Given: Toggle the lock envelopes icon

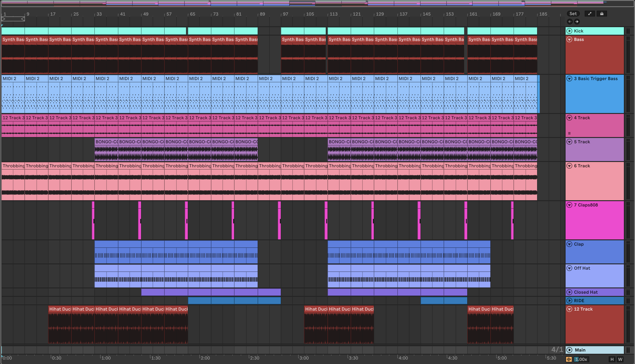Looking at the screenshot, I should (x=602, y=14).
